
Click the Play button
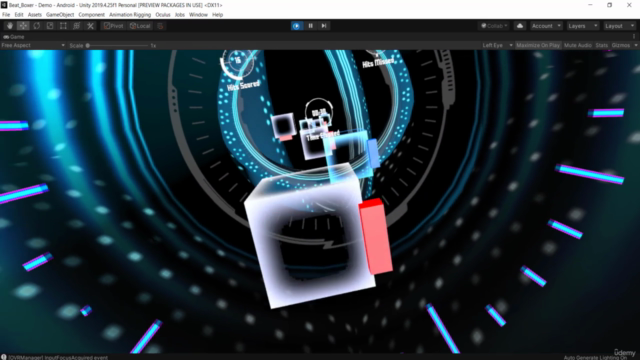pos(297,26)
